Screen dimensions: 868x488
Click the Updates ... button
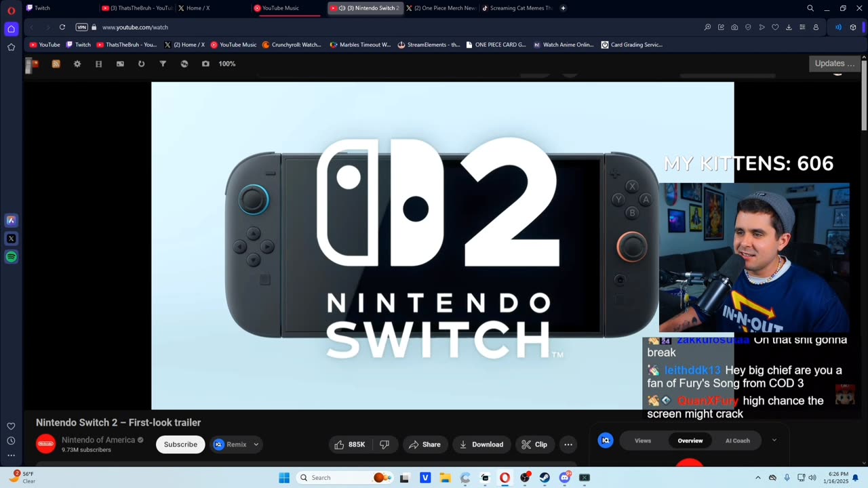[835, 63]
